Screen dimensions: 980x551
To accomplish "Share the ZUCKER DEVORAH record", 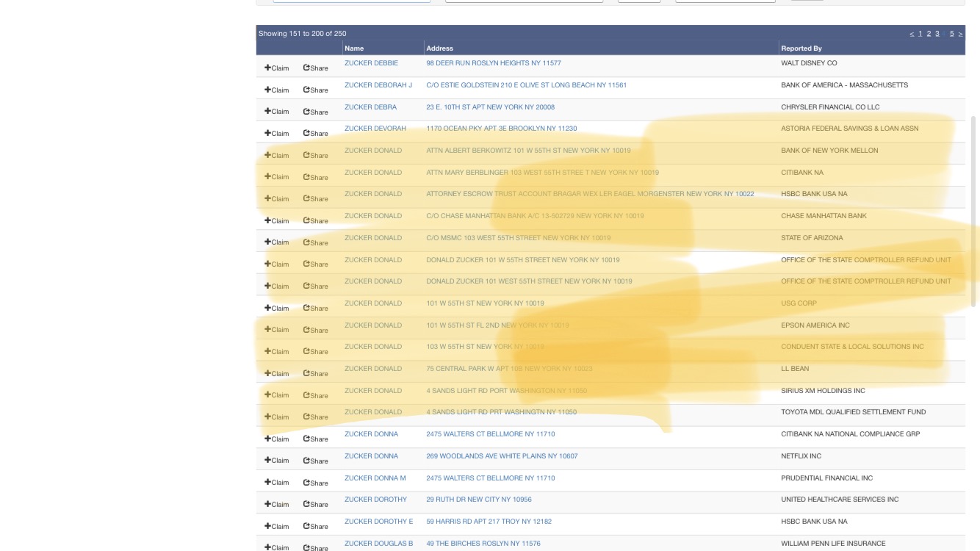I will pos(316,133).
